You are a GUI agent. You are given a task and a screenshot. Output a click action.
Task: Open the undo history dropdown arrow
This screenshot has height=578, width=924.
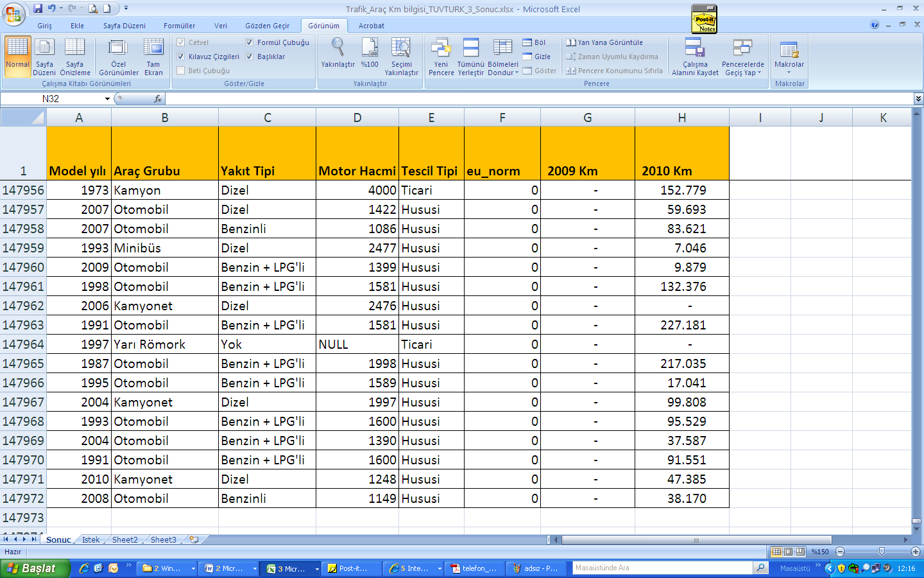[x=61, y=8]
